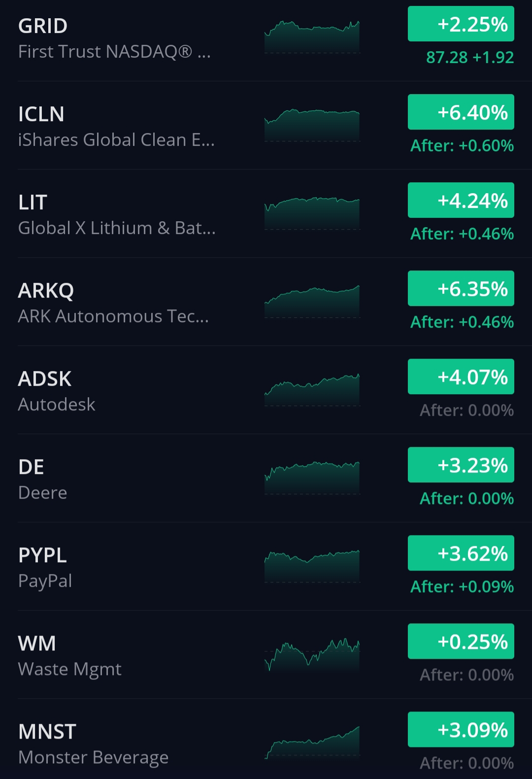Tap the MNST +3.09% change badge
The height and width of the screenshot is (779, 532).
coord(461,730)
